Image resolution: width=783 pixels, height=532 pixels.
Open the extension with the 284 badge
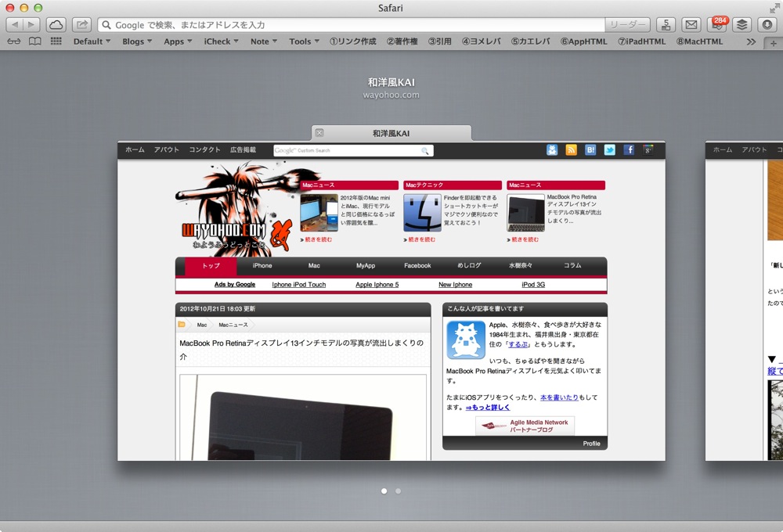click(717, 24)
